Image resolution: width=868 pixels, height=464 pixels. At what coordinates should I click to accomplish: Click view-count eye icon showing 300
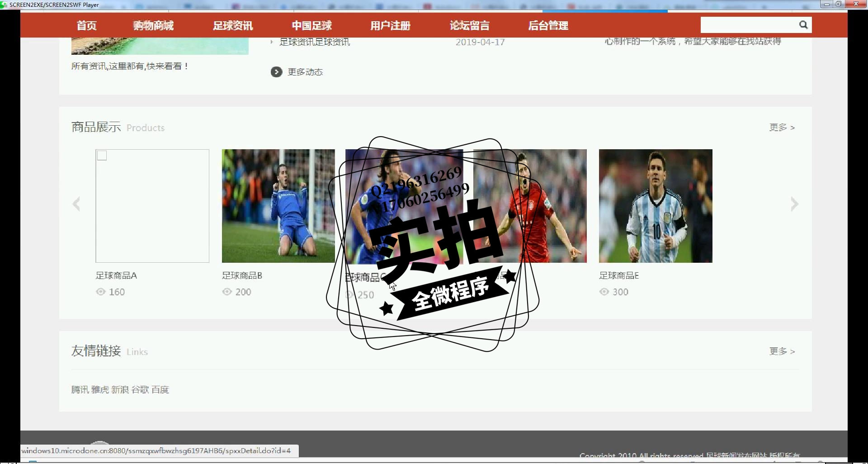(604, 292)
